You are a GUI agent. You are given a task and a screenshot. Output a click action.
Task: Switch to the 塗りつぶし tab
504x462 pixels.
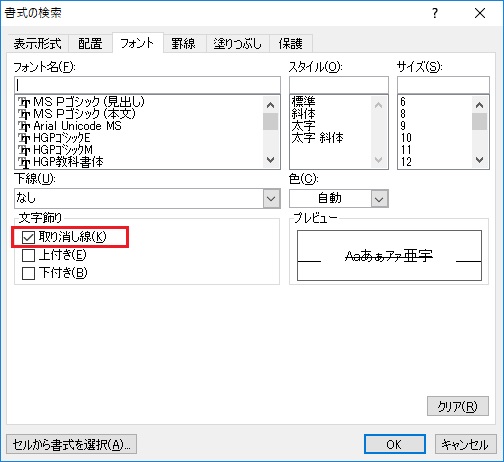237,44
